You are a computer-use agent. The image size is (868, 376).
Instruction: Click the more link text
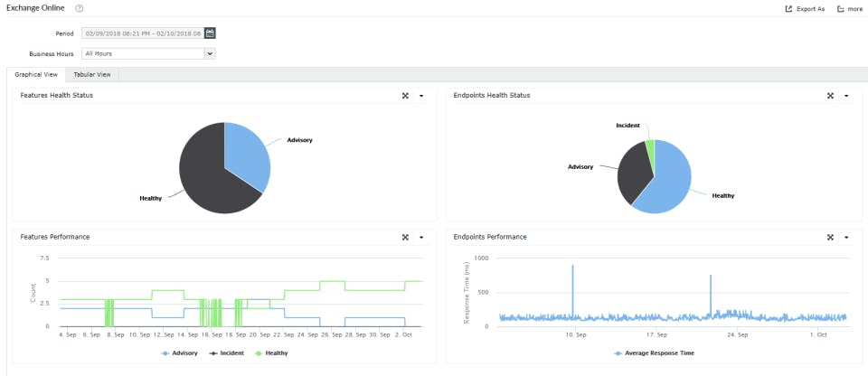pos(854,9)
